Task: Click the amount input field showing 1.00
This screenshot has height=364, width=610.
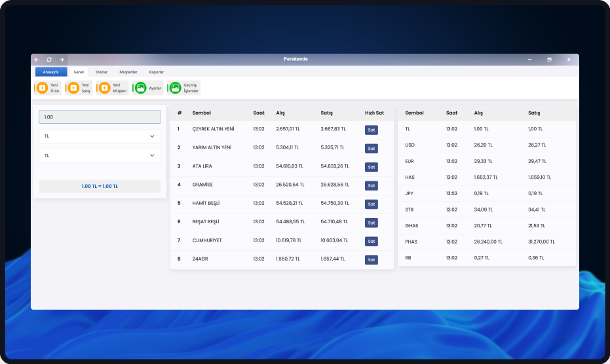Action: pyautogui.click(x=100, y=117)
